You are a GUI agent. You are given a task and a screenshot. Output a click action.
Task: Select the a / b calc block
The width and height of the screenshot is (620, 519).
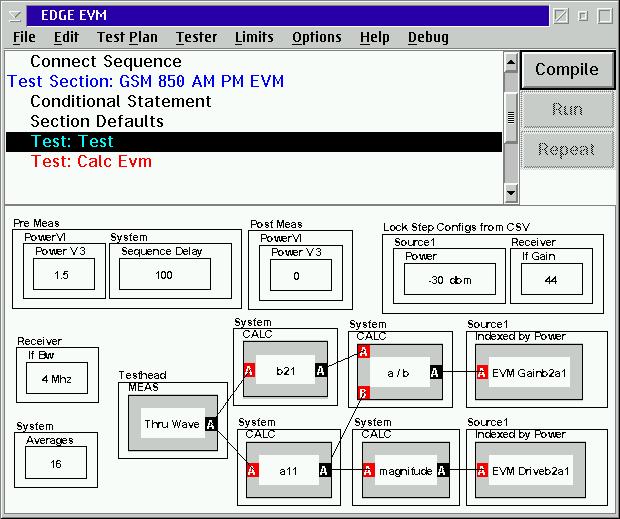coord(400,372)
